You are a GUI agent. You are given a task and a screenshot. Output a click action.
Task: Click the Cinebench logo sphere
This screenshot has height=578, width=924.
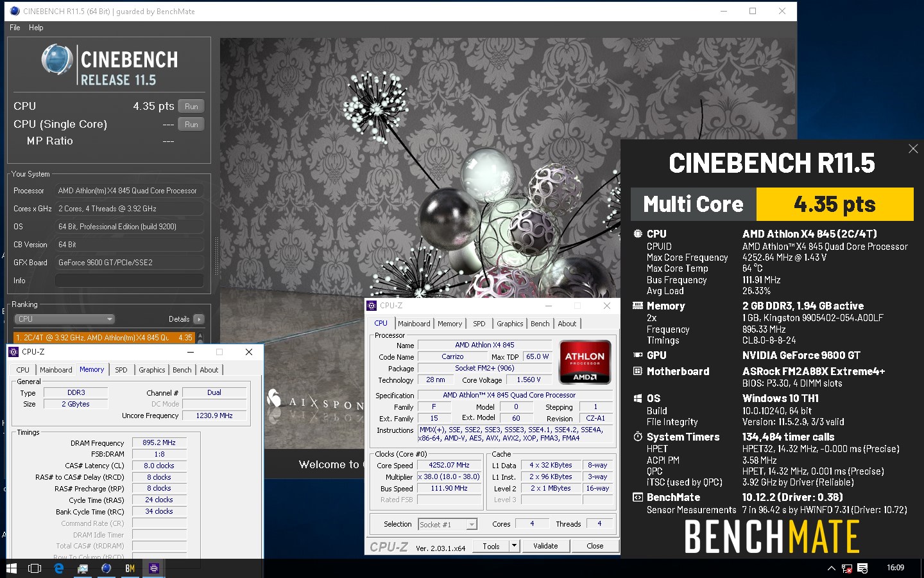pyautogui.click(x=57, y=60)
